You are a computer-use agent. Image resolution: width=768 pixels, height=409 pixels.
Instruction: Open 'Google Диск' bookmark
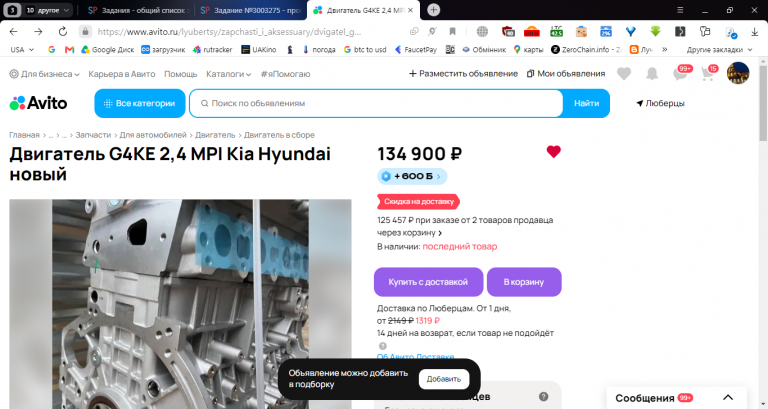click(x=108, y=49)
